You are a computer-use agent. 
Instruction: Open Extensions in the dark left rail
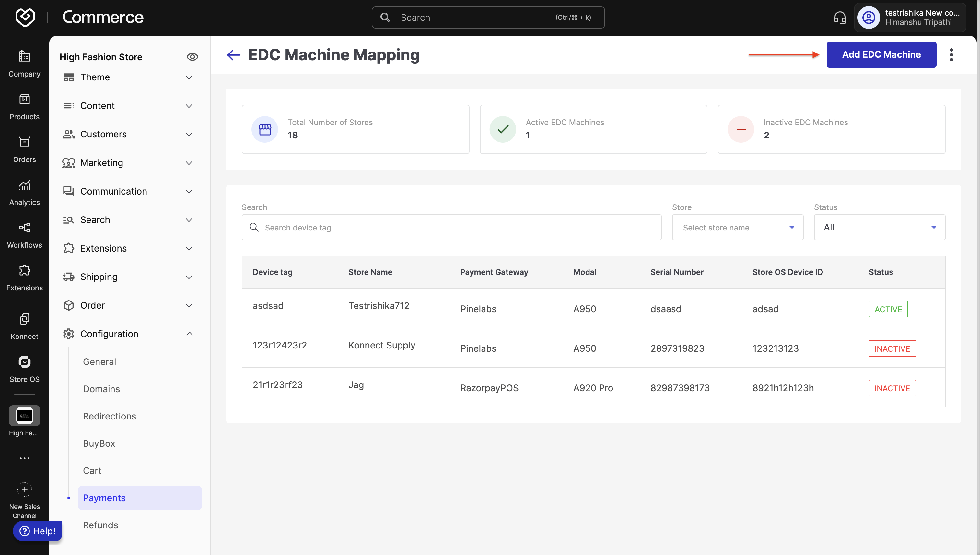[x=24, y=278]
